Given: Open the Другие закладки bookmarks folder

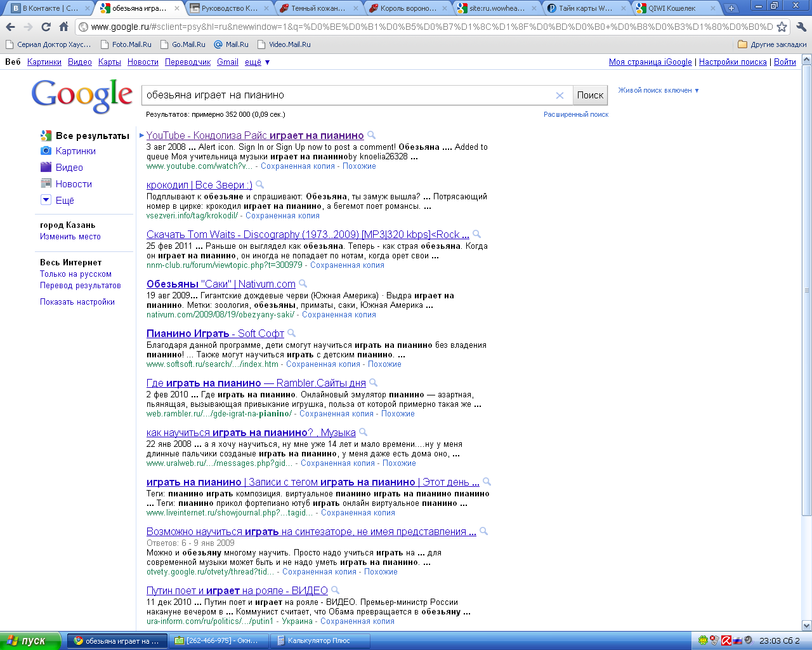Looking at the screenshot, I should click(x=772, y=44).
